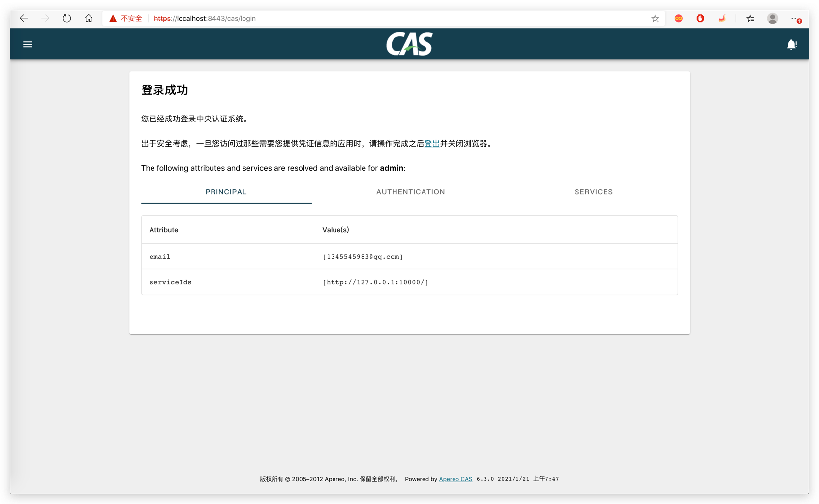This screenshot has width=819, height=504.
Task: Click the 您已经成功登录中央认证系统 message
Action: [195, 119]
